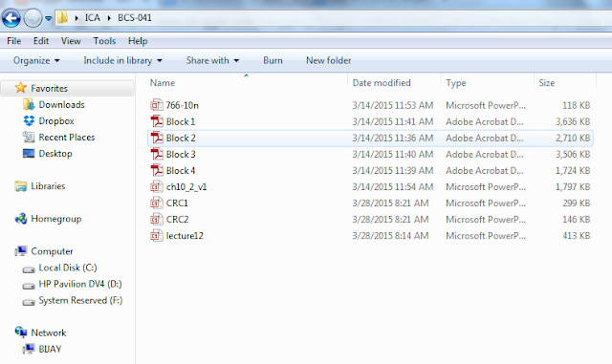The image size is (612, 364).
Task: Select Network in navigation pane
Action: pyautogui.click(x=49, y=332)
